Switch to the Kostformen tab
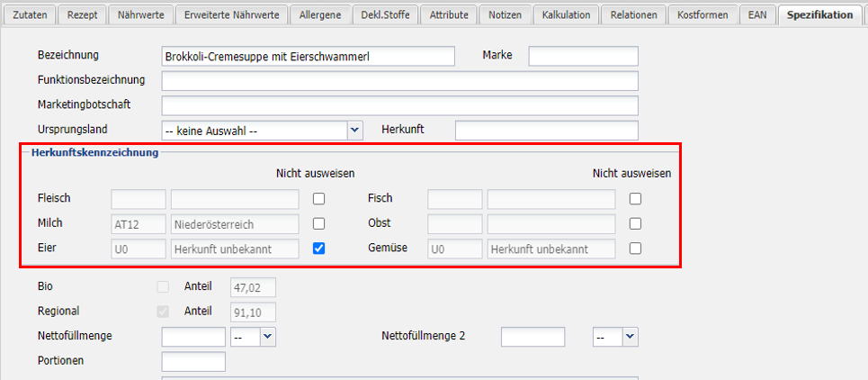 (x=702, y=14)
